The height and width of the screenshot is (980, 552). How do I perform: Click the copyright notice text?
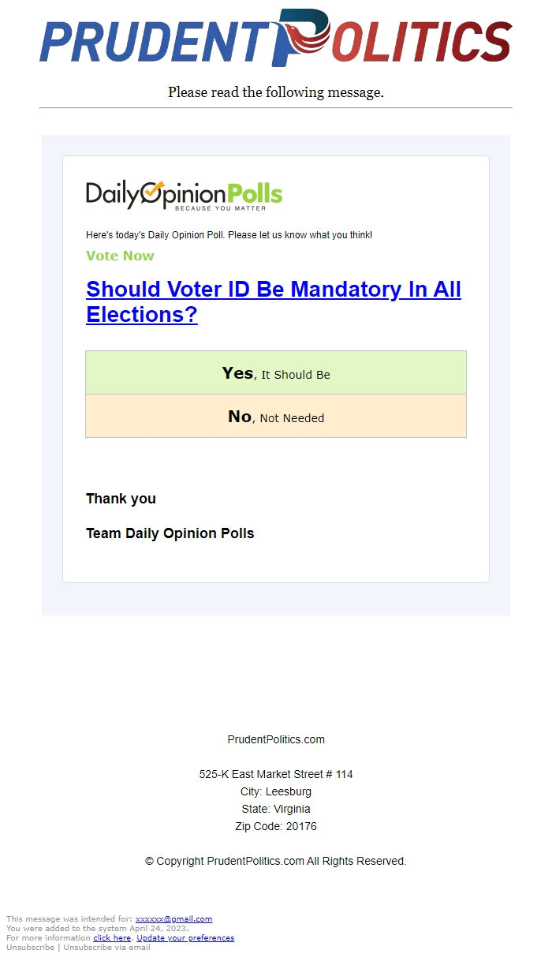274,861
